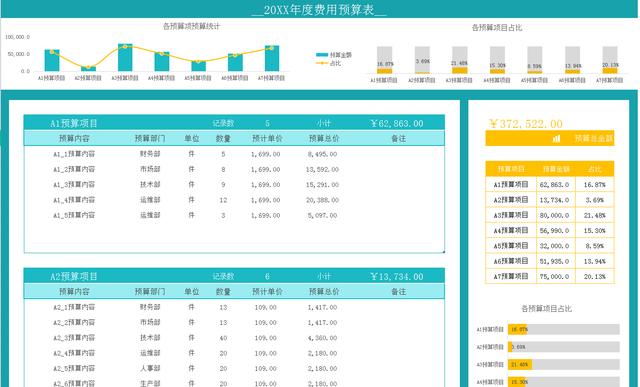The image size is (640, 387).
Task: Select the A2_1预算内容 cell
Action: tap(74, 307)
